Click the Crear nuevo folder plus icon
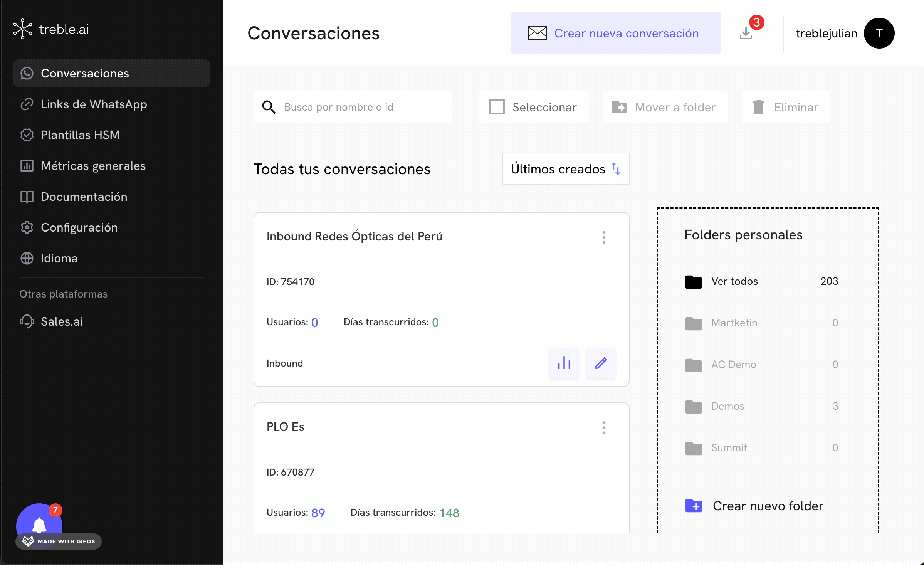This screenshot has height=565, width=924. coord(693,506)
